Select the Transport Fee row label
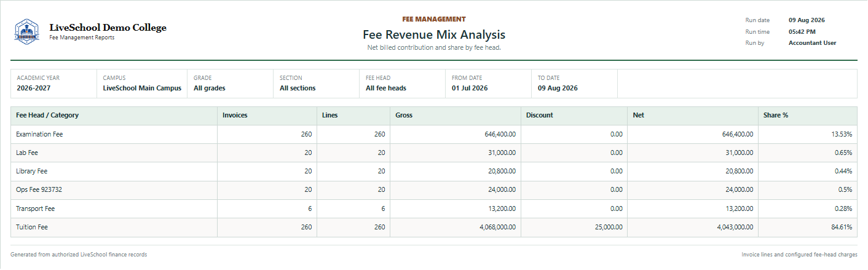Screen dimensions: 868x270 click(35, 208)
